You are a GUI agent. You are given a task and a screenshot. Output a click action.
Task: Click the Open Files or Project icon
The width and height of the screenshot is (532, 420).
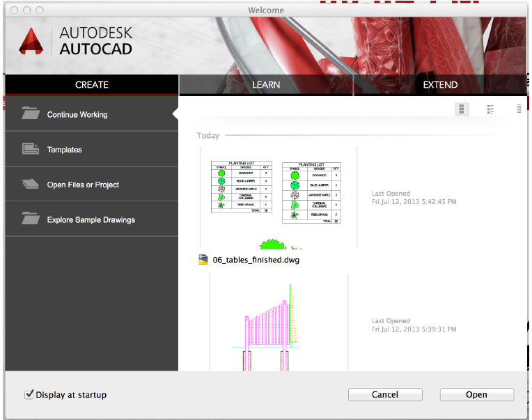(x=31, y=184)
